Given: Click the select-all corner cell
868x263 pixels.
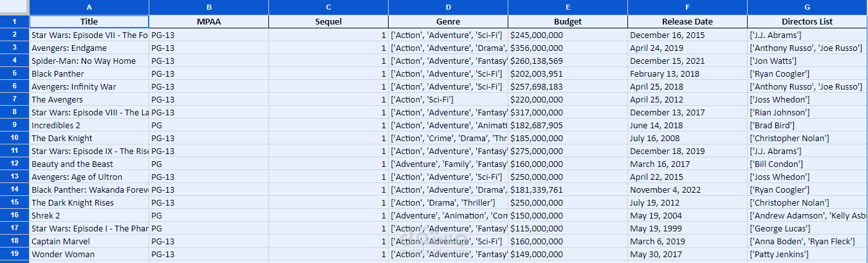Looking at the screenshot, I should [14, 7].
